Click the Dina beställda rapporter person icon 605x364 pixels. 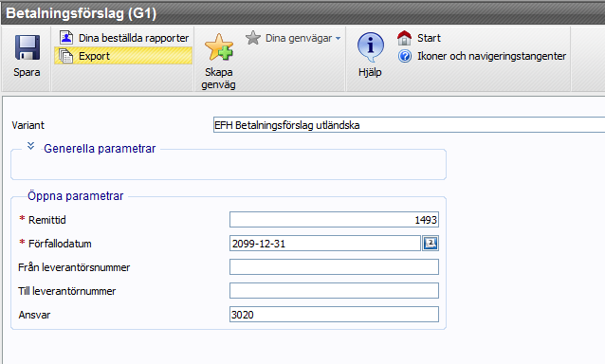click(66, 37)
